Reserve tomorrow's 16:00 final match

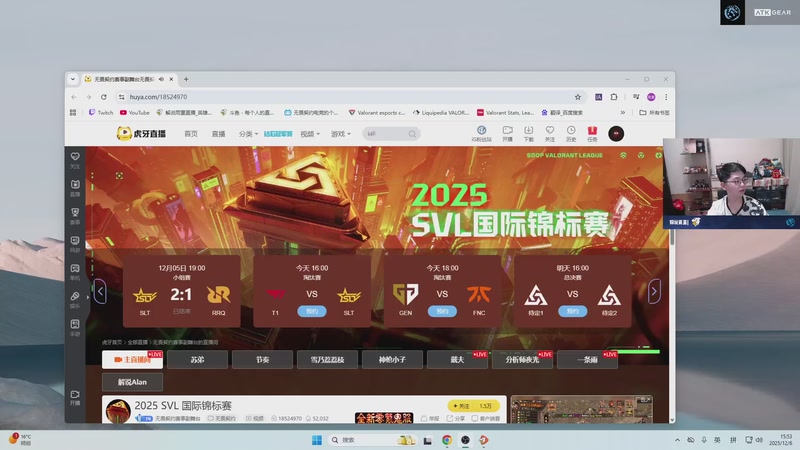(x=572, y=311)
